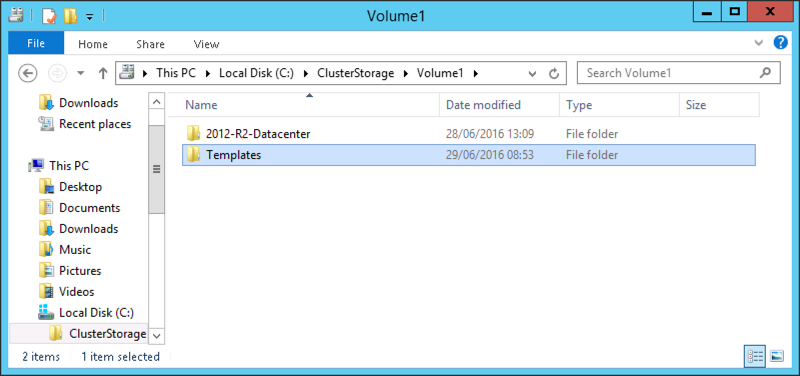Go back with the Back arrow
The height and width of the screenshot is (376, 800).
(x=28, y=73)
